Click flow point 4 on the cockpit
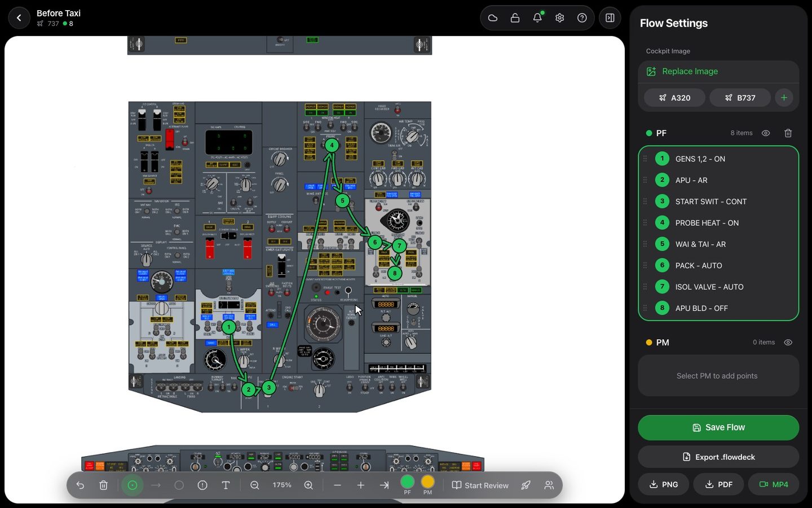Viewport: 812px width, 508px height. point(332,145)
